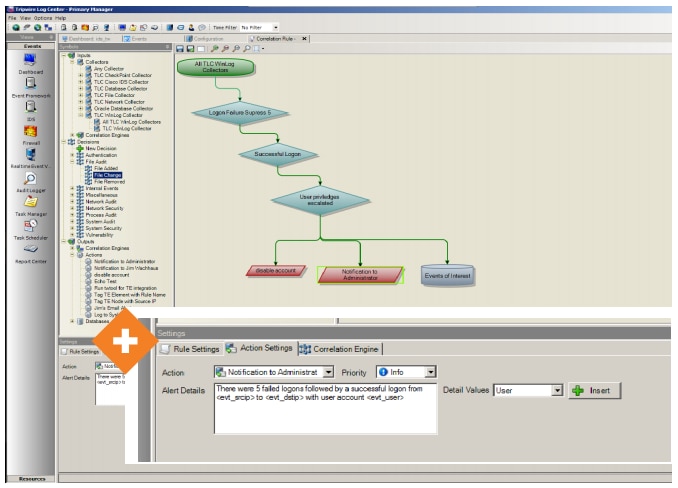Image resolution: width=678 pixels, height=488 pixels.
Task: Select the Events of Interest database node
Action: [x=448, y=275]
